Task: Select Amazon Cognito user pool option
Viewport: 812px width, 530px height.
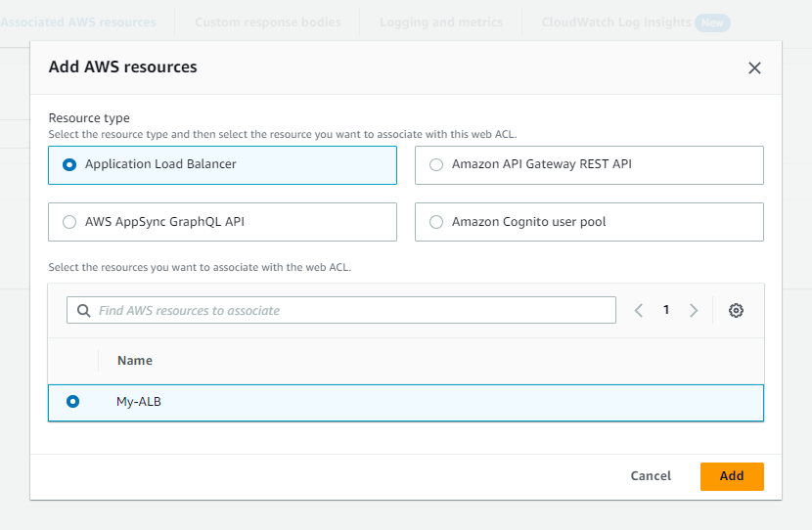Action: click(x=589, y=222)
